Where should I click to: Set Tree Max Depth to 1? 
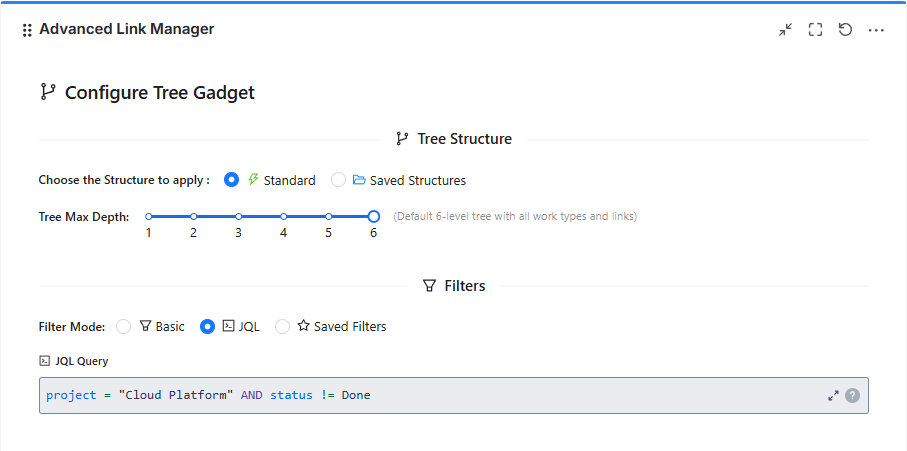(148, 216)
